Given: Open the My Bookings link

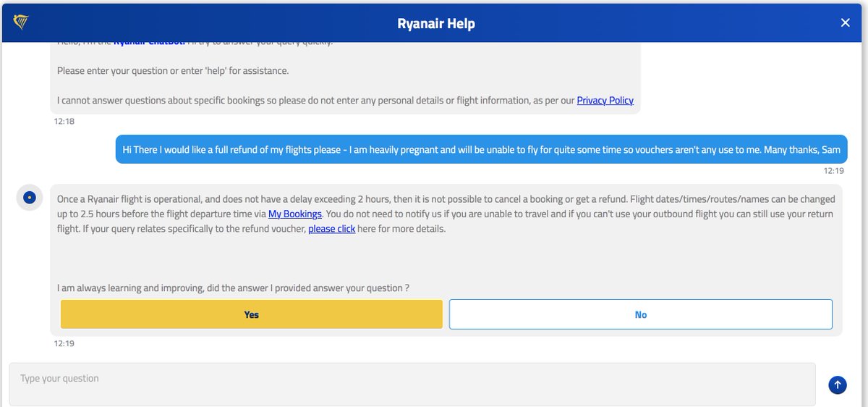Looking at the screenshot, I should [x=295, y=214].
